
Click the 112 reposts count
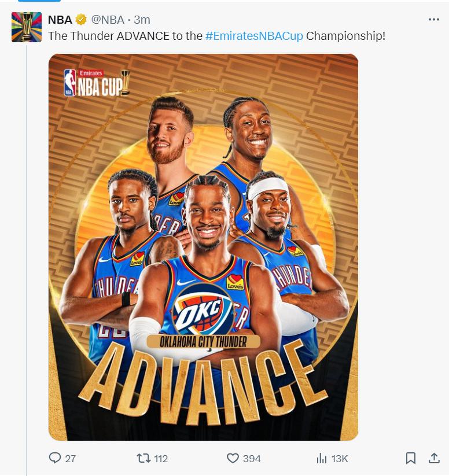tap(161, 459)
